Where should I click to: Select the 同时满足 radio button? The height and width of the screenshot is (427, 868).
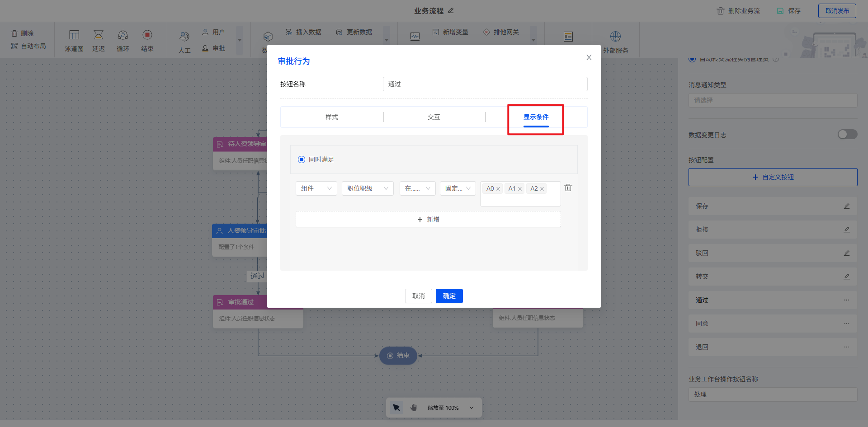click(302, 160)
